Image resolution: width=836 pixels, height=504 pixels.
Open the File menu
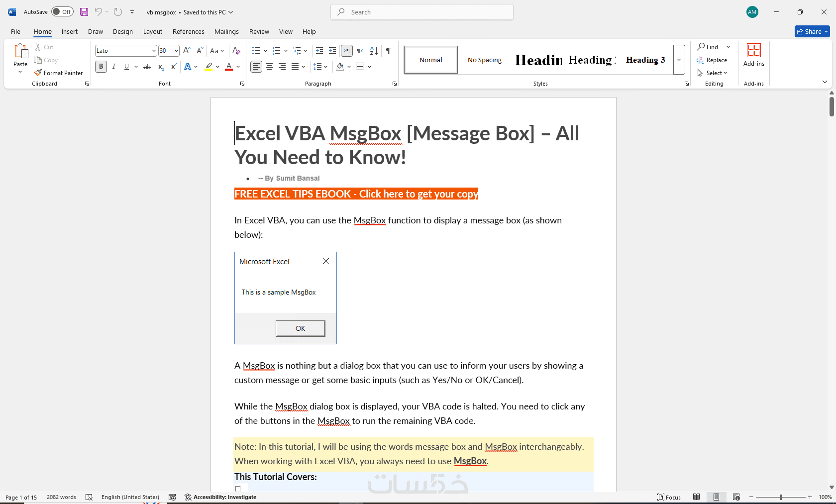[16, 31]
